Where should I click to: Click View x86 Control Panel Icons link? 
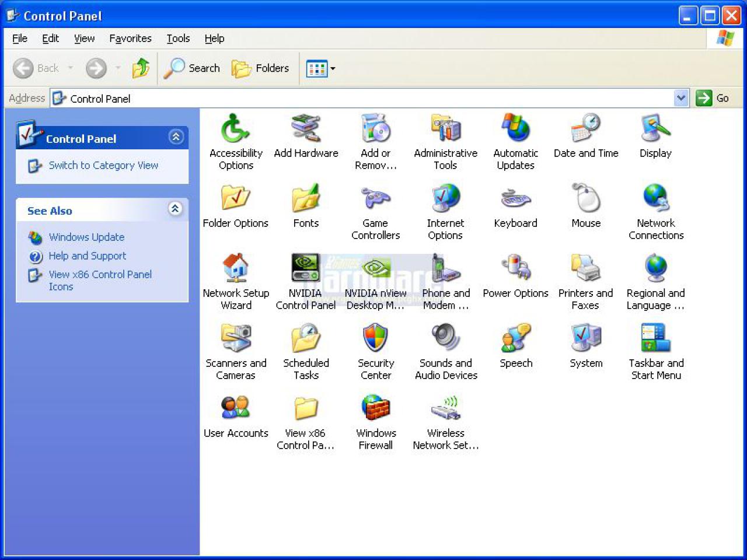(x=100, y=281)
